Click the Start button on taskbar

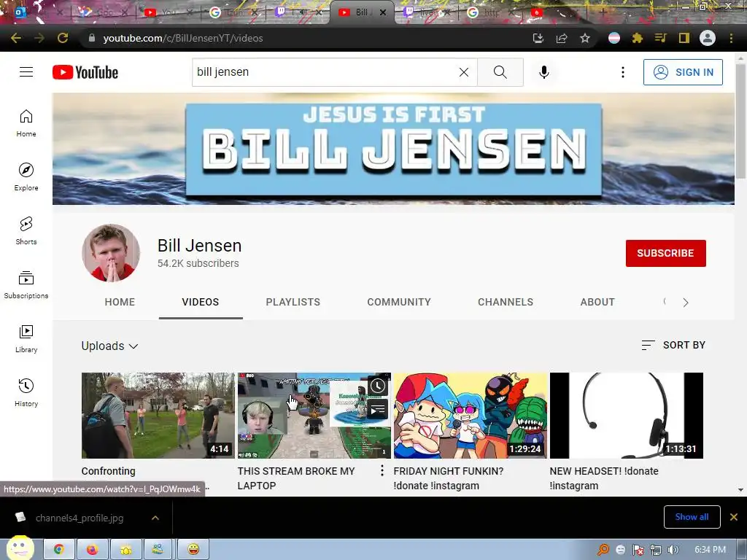point(20,548)
